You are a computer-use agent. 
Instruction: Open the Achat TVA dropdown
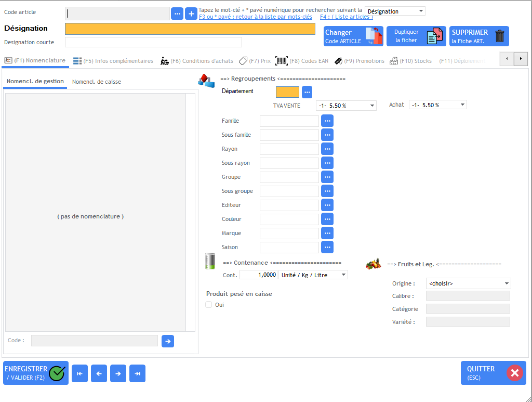coord(437,105)
